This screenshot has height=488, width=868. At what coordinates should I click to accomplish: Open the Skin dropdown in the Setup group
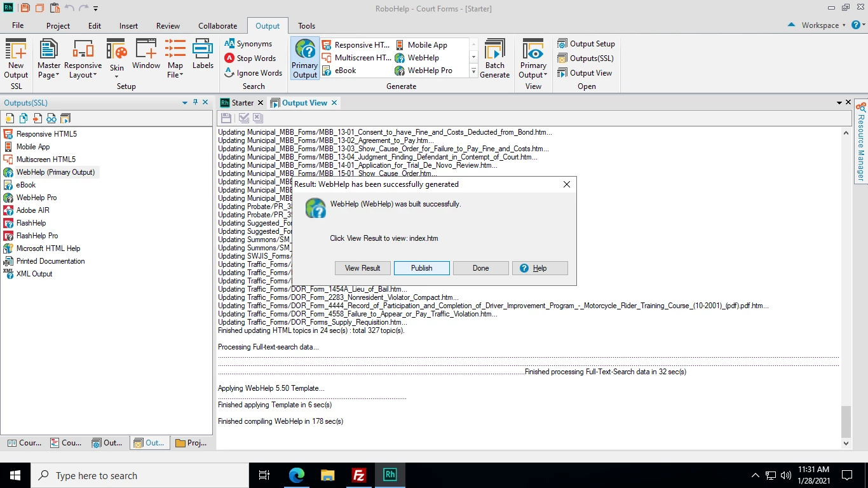117,58
